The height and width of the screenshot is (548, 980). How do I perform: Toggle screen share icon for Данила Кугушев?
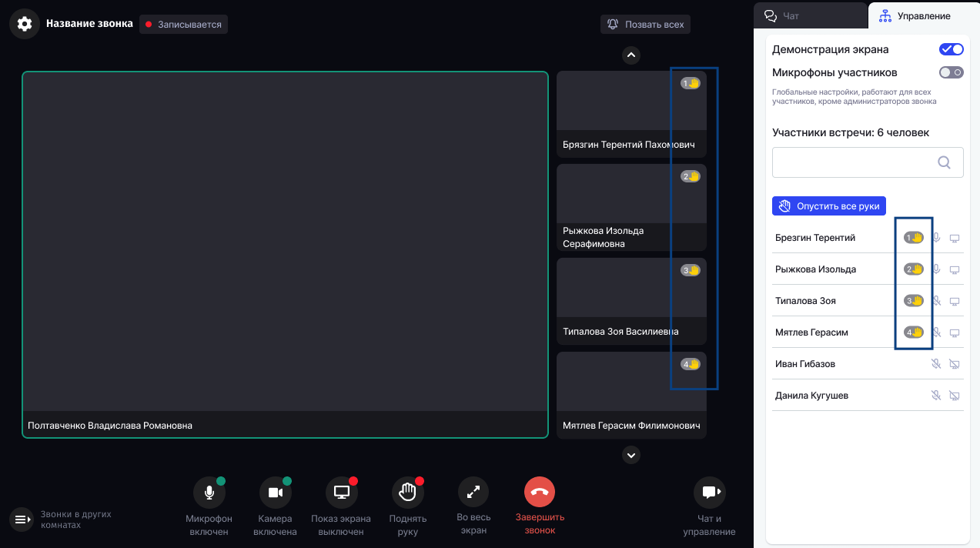[x=955, y=396]
